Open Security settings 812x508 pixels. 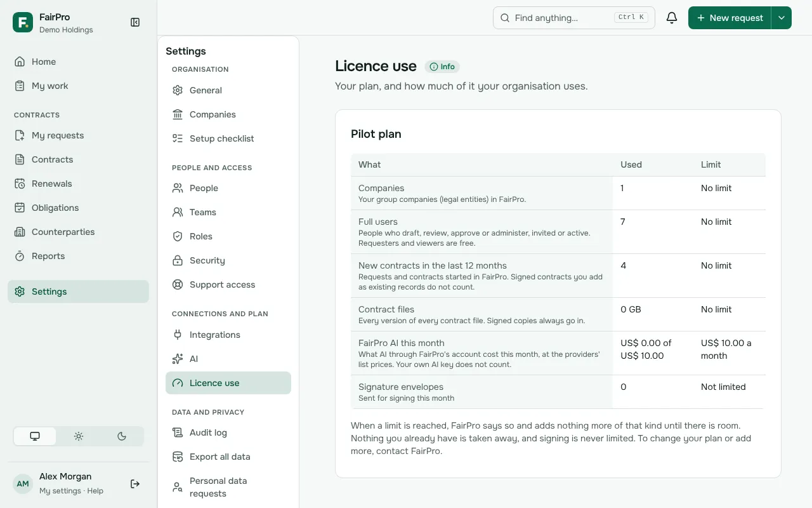228,260
